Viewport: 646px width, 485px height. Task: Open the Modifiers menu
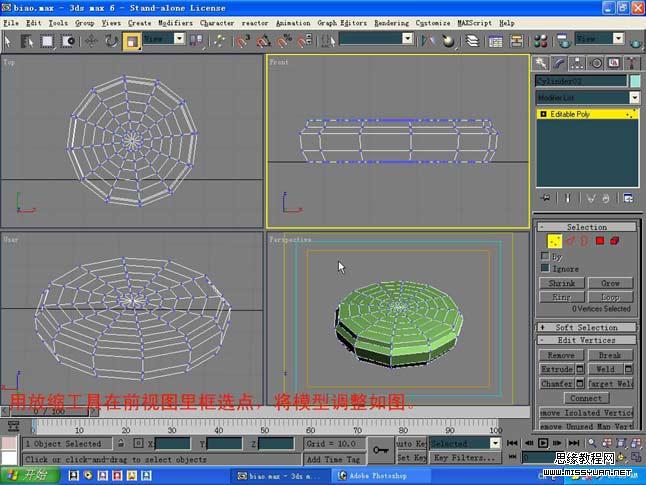pyautogui.click(x=175, y=23)
